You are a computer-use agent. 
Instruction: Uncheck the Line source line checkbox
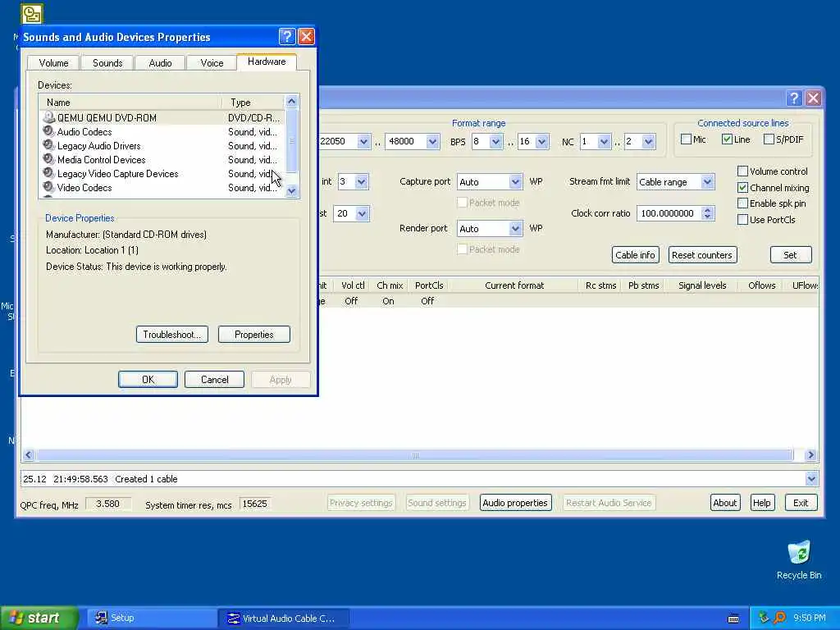[x=727, y=139]
